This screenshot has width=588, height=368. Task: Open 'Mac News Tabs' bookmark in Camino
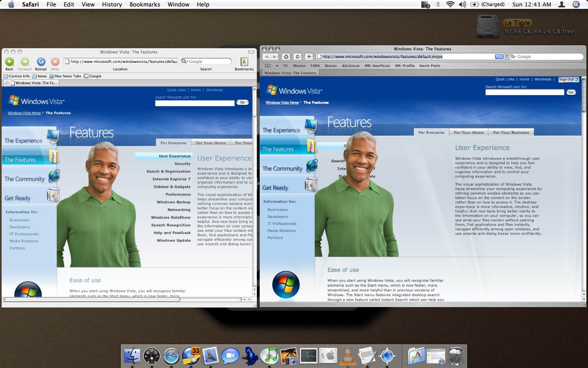(x=65, y=76)
